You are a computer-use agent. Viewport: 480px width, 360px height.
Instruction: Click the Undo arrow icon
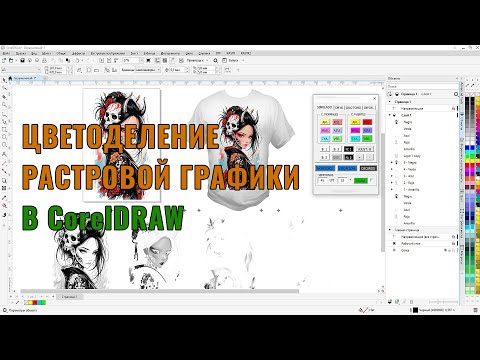click(x=77, y=60)
